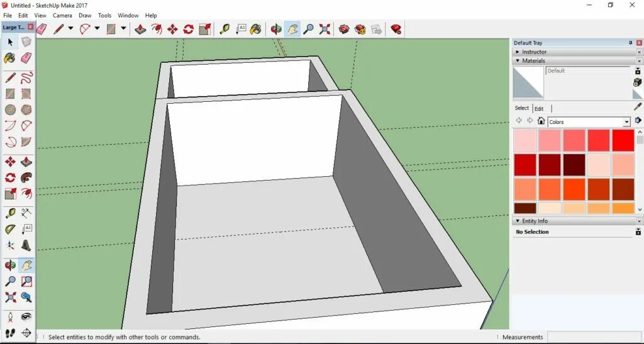
Task: Select the Eraser tool in top toolbar
Action: click(x=42, y=29)
